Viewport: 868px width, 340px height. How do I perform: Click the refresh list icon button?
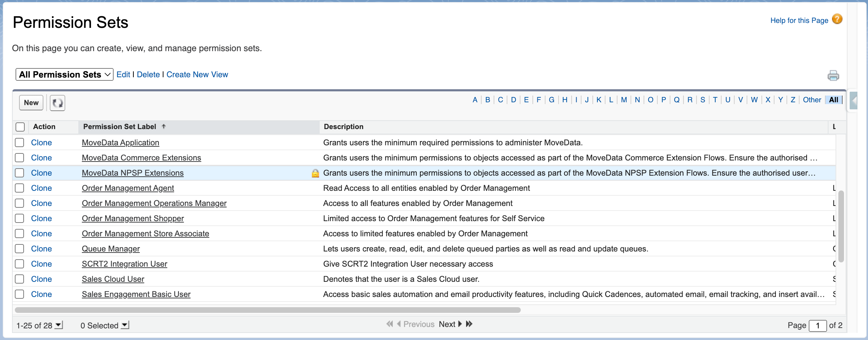click(58, 103)
